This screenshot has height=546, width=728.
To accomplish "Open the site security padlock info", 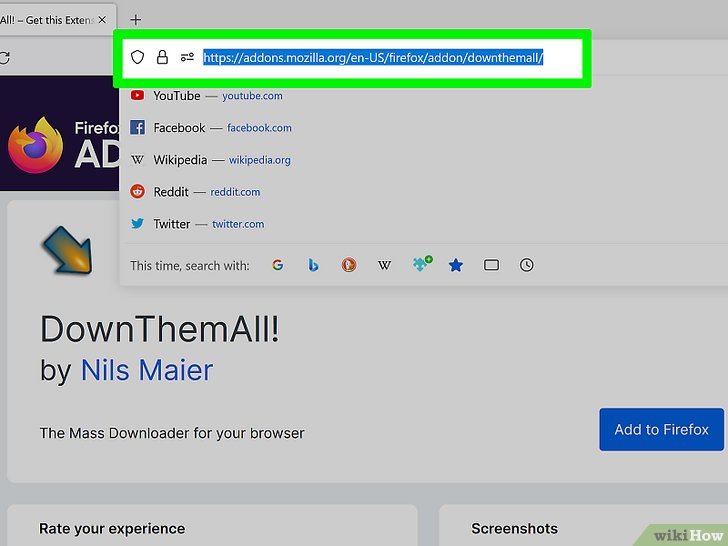I will (x=162, y=58).
